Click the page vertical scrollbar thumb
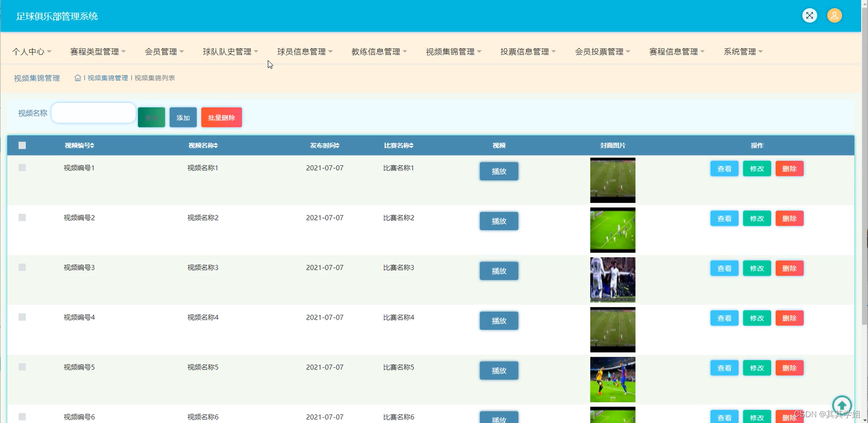The height and width of the screenshot is (423, 868). click(x=865, y=165)
